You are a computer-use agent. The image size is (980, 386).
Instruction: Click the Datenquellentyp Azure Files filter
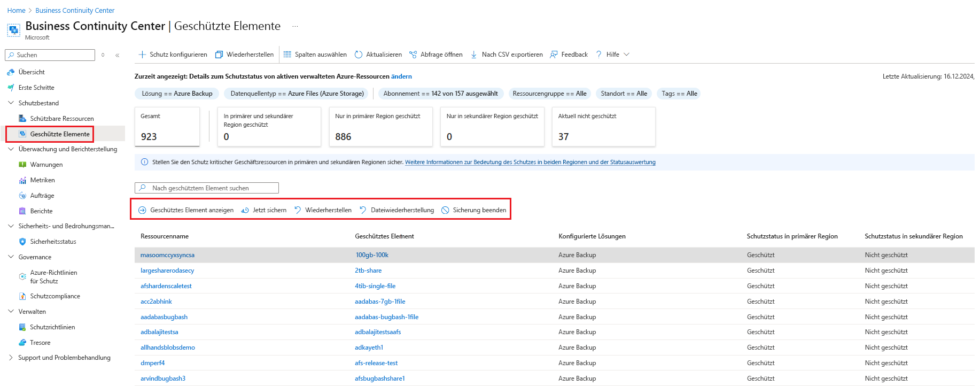click(x=297, y=94)
